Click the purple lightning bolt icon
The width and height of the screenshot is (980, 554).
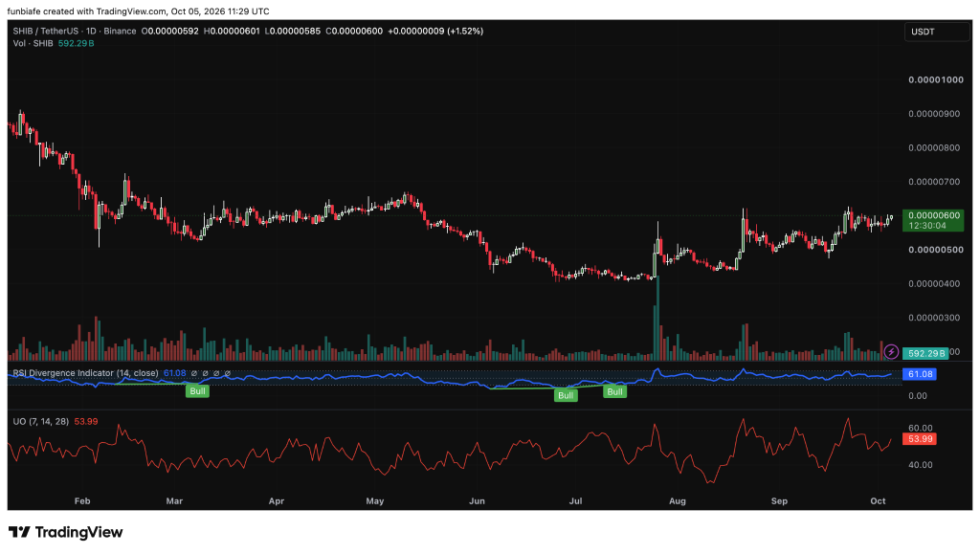(891, 352)
